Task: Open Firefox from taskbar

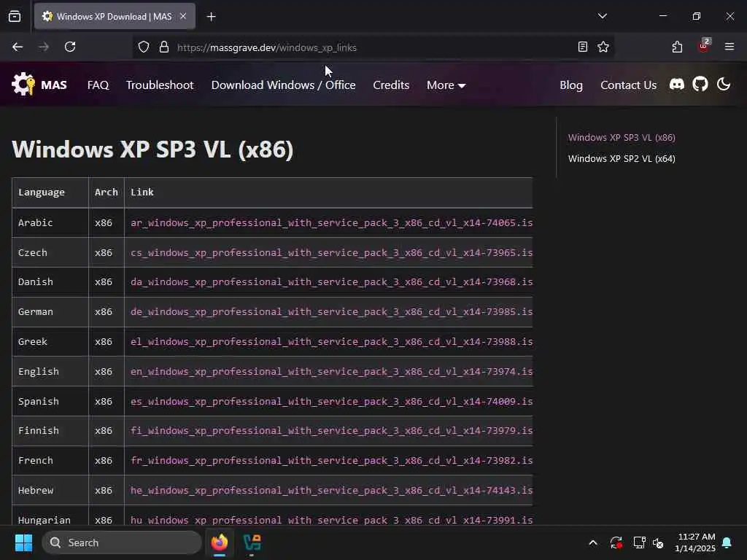Action: 220,542
